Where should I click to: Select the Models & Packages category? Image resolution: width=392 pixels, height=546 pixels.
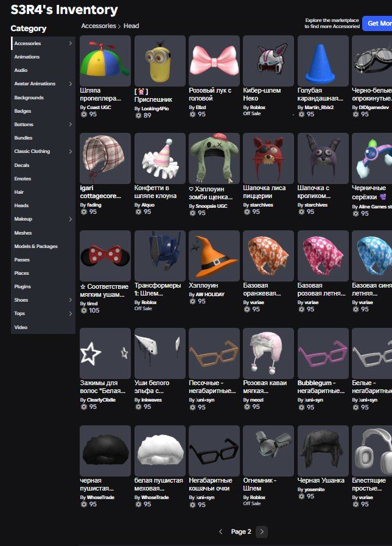click(x=36, y=246)
